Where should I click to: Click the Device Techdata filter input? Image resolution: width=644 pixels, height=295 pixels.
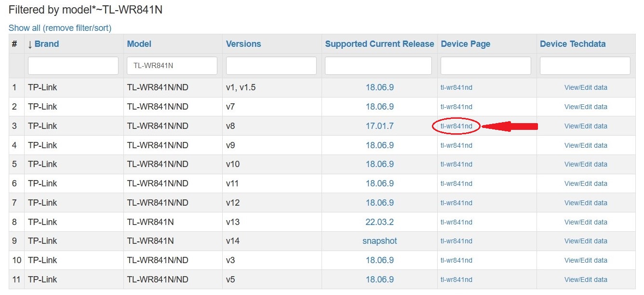pyautogui.click(x=585, y=66)
